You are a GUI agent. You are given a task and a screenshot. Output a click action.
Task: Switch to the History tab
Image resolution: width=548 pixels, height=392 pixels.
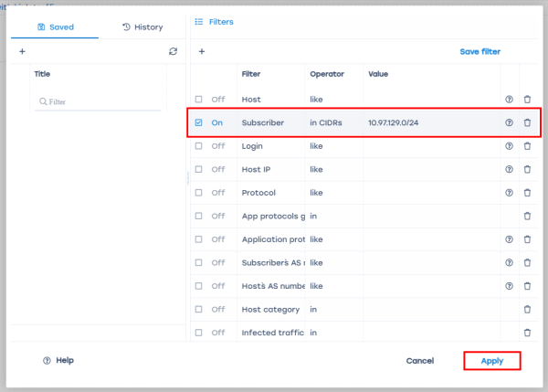coord(142,27)
